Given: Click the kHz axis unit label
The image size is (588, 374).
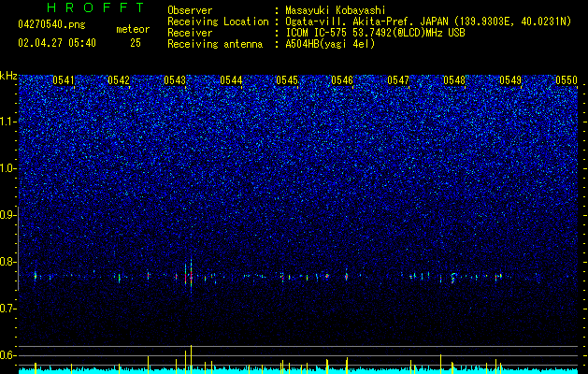Looking at the screenshot, I should point(8,76).
